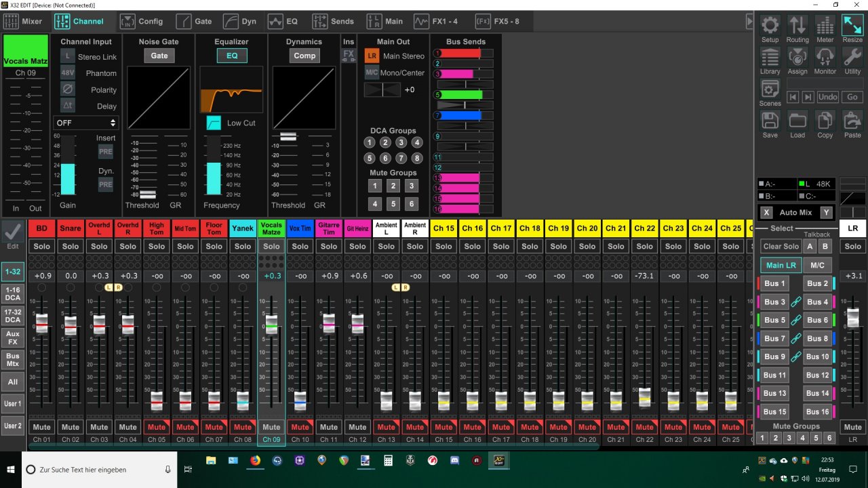This screenshot has height=488, width=868.
Task: Click the Gain level slider
Action: click(x=67, y=165)
